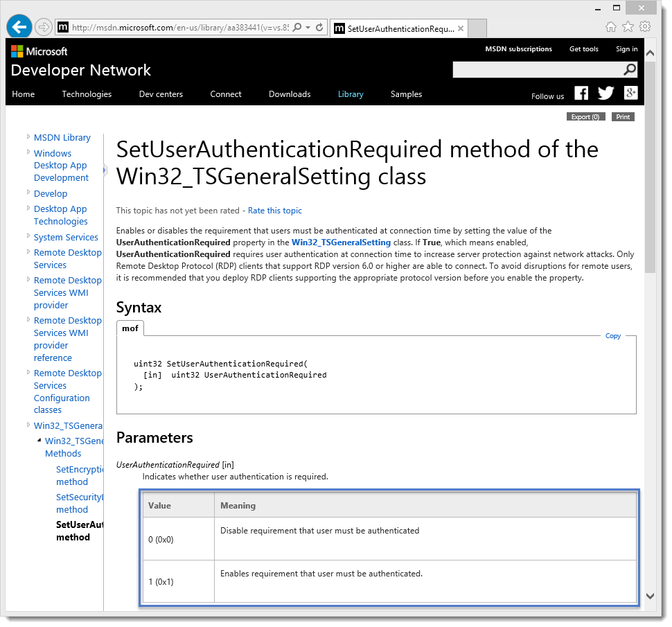672x627 pixels.
Task: Open a new blank tab
Action: point(477,28)
